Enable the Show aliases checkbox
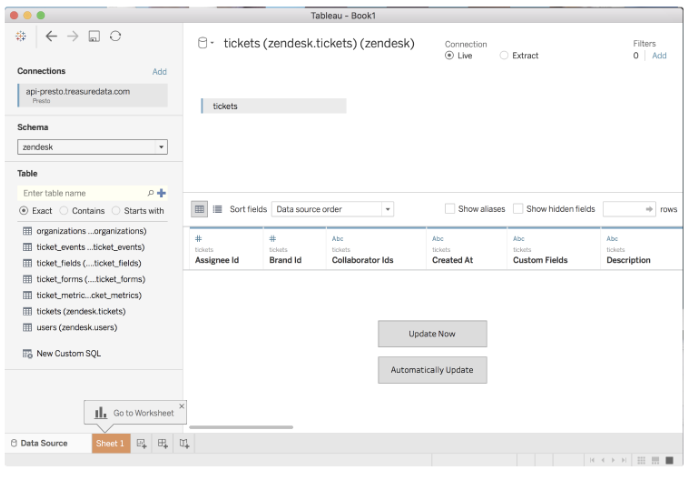This screenshot has width=696, height=479. (x=450, y=209)
